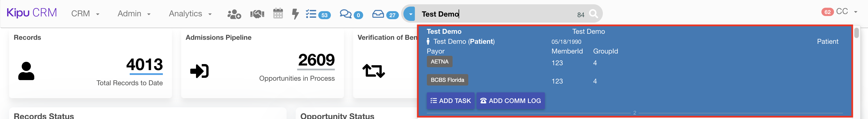
Task: Click inside the Test Demo search field
Action: (495, 14)
